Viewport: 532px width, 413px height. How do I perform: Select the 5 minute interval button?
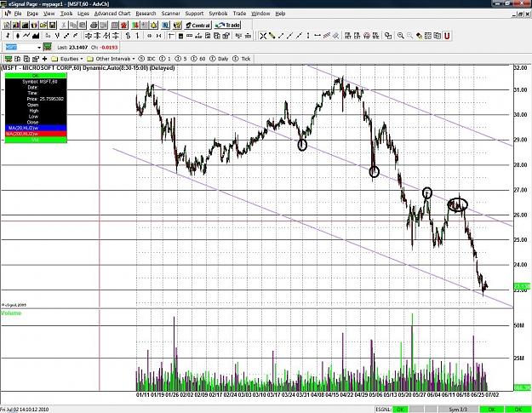tap(181, 59)
